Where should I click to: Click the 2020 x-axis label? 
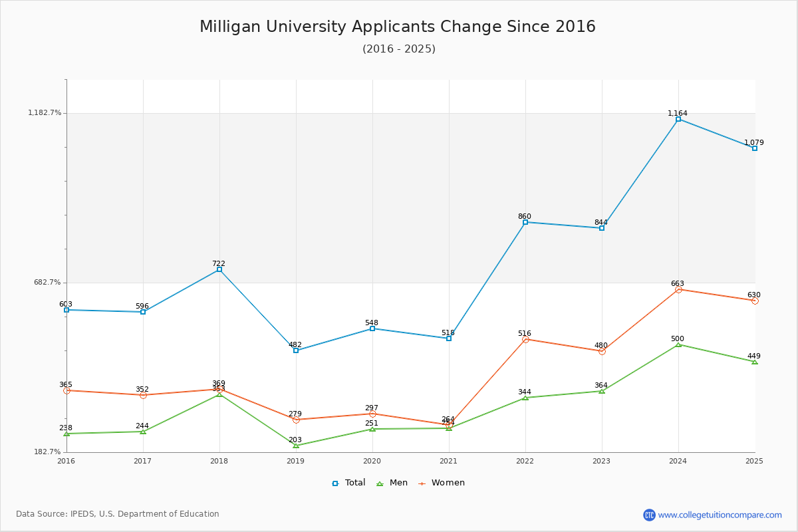(x=372, y=461)
